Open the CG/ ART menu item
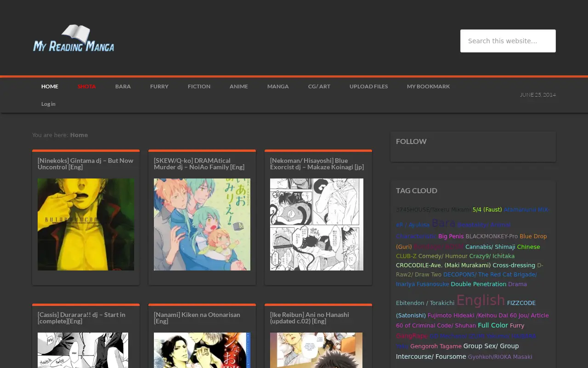Viewport: 588px width, 368px height. [x=319, y=86]
